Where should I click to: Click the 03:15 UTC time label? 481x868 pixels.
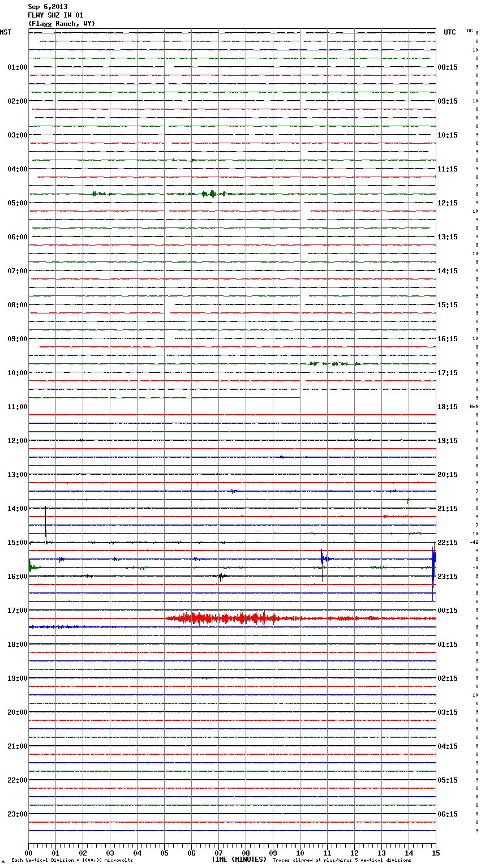point(448,712)
